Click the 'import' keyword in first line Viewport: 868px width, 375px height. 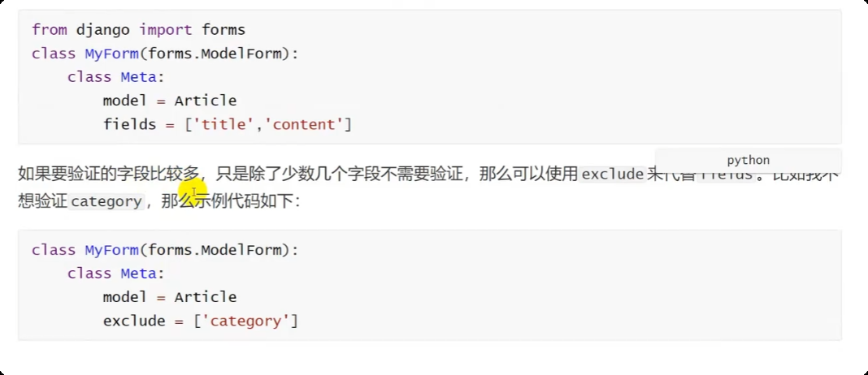(166, 30)
